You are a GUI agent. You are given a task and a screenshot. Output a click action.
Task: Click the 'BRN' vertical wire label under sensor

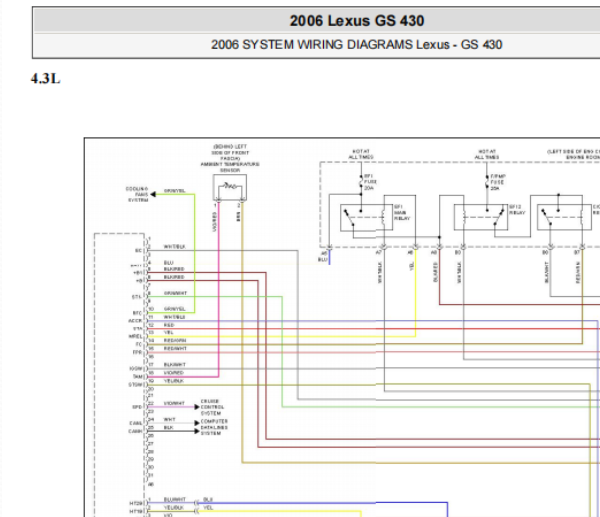click(238, 217)
